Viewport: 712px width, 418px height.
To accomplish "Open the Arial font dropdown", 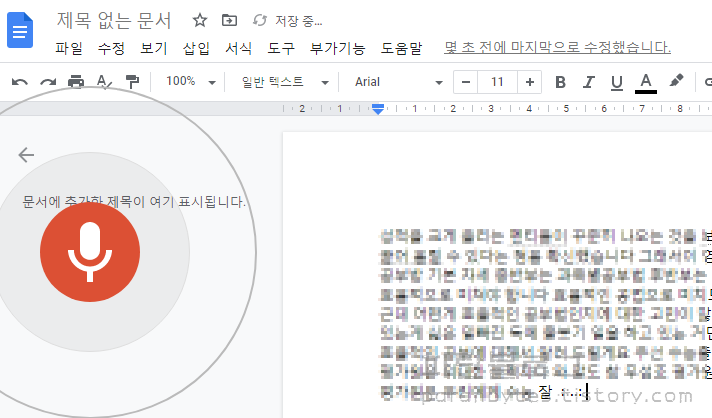I will click(x=398, y=82).
